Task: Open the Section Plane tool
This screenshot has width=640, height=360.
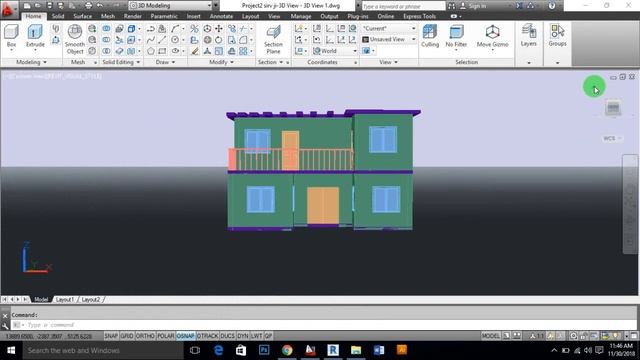Action: click(x=273, y=40)
